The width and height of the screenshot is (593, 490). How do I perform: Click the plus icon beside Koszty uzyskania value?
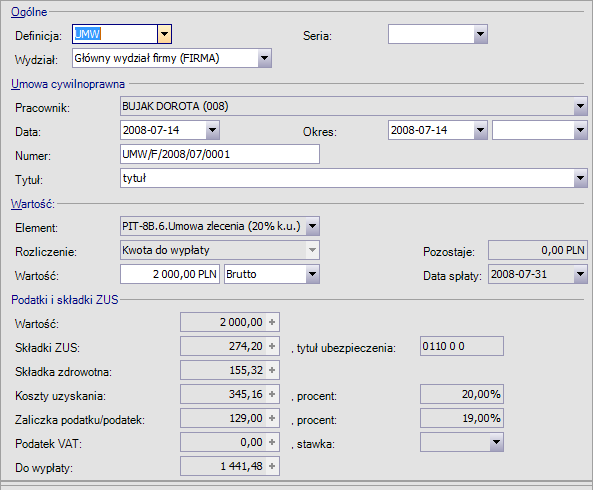272,394
